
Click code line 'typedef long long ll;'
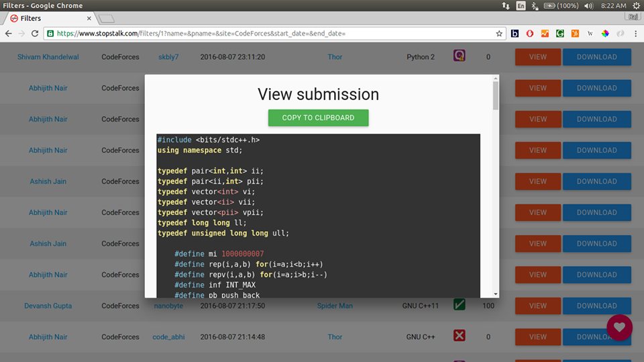202,222
